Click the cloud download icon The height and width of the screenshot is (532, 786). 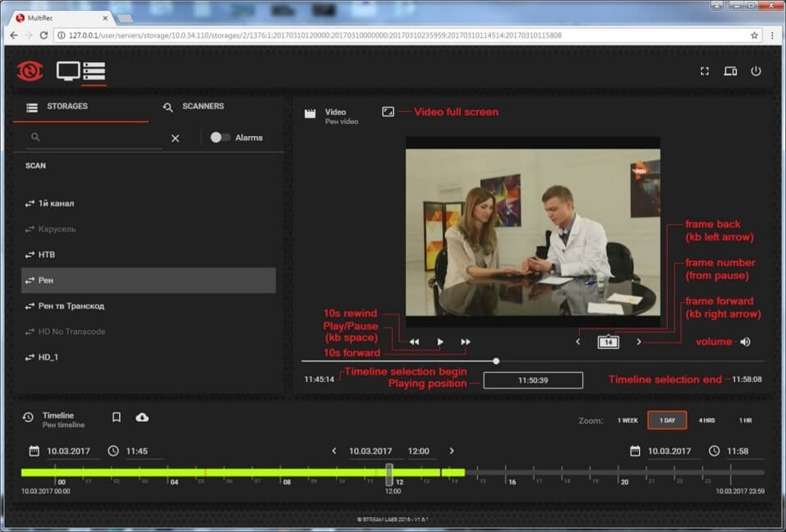coord(142,417)
